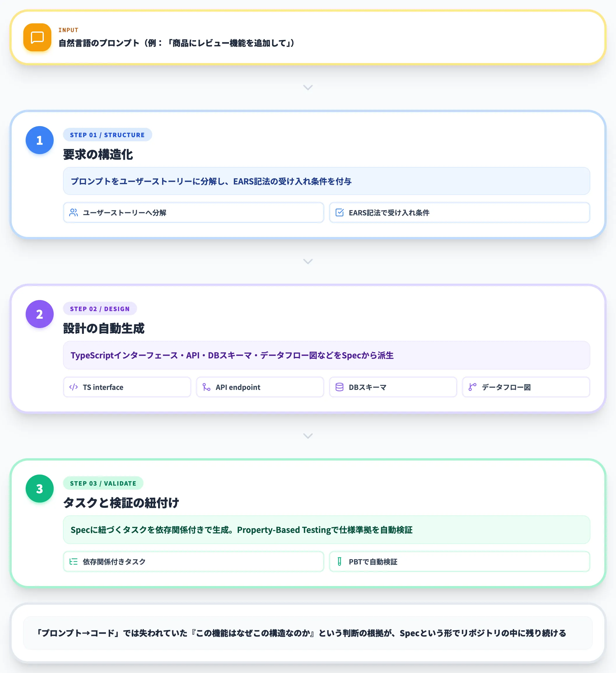Click the PBTで自動検証 chip
The height and width of the screenshot is (673, 616).
coord(459,562)
